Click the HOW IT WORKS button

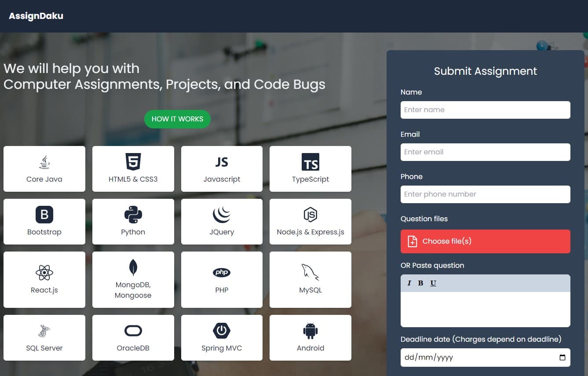177,119
